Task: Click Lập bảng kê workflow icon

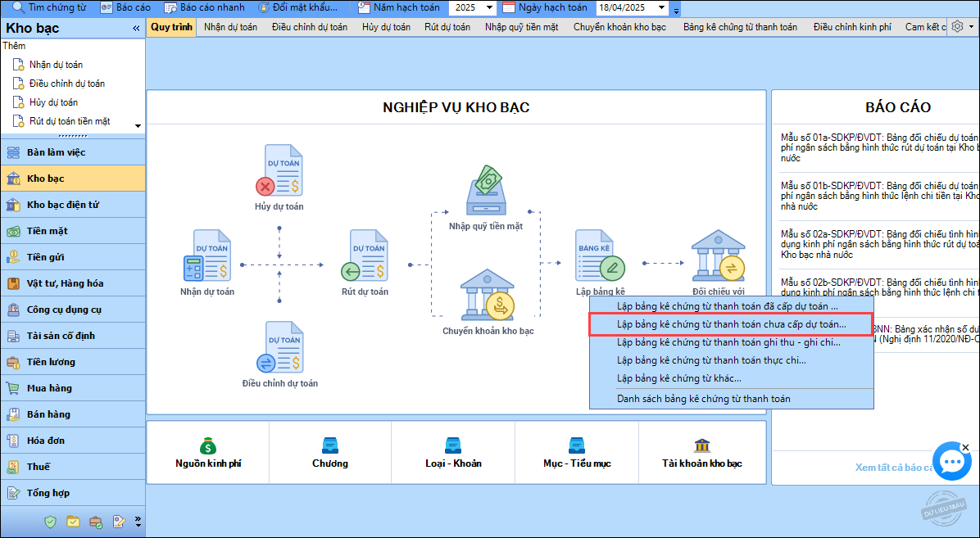Action: tap(600, 255)
